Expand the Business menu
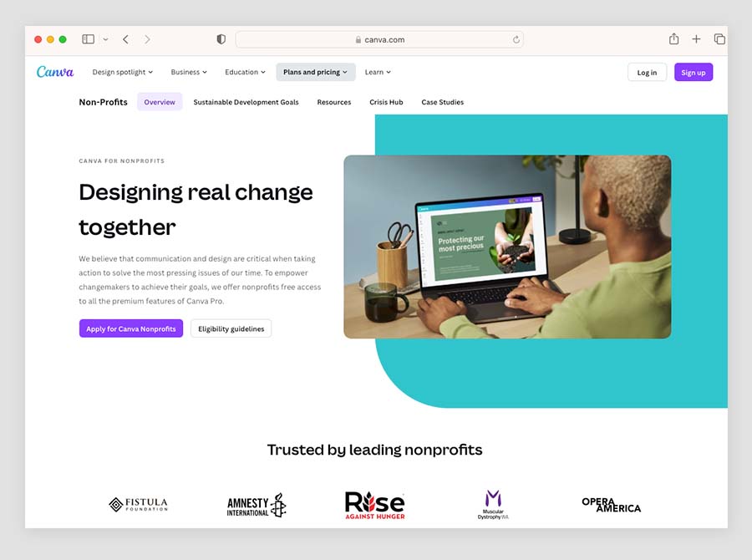Viewport: 752px width, 560px height. click(189, 72)
